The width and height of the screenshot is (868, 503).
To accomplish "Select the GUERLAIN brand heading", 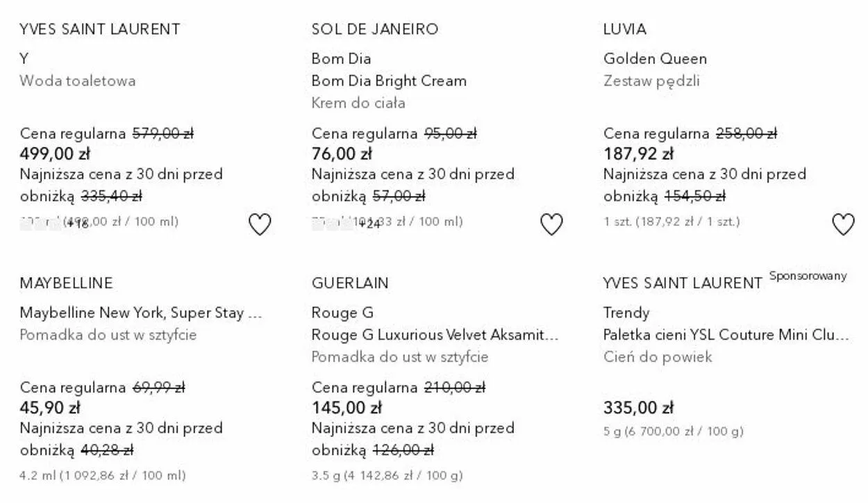I will pyautogui.click(x=350, y=283).
